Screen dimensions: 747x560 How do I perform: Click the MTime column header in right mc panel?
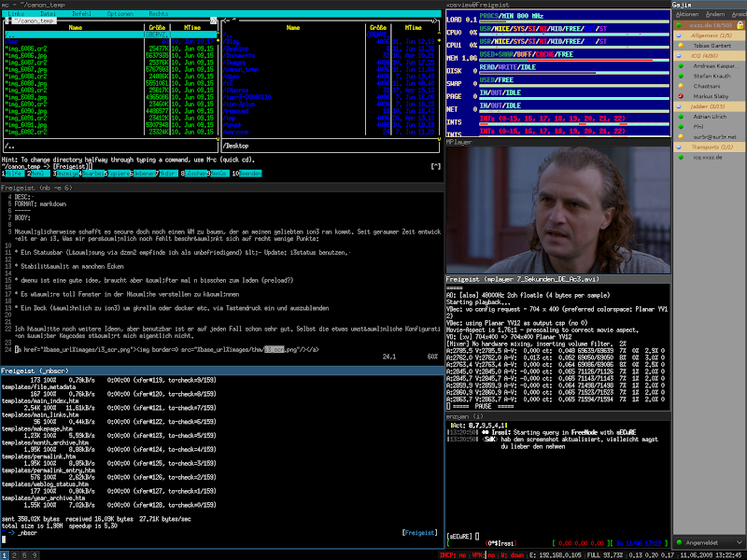point(413,28)
